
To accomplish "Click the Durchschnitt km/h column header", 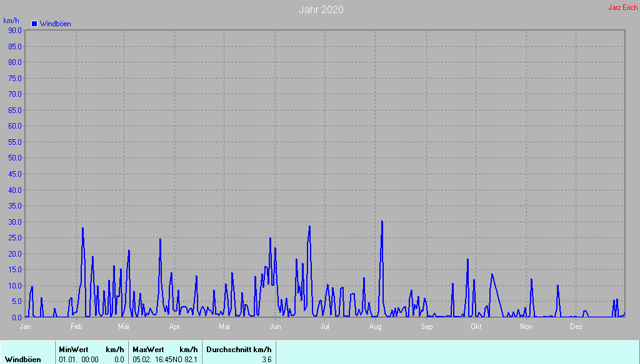I will (x=239, y=349).
